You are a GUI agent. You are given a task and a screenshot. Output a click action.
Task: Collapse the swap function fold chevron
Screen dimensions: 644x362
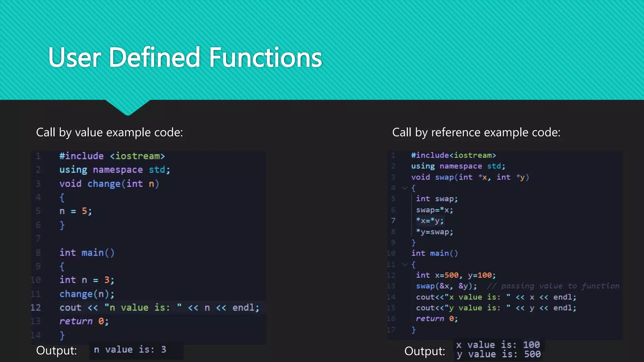tap(405, 188)
